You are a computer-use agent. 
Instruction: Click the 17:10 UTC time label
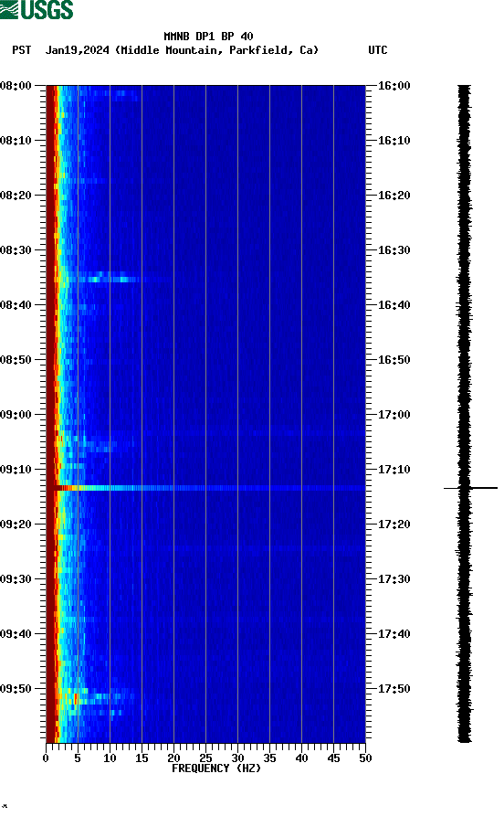pyautogui.click(x=394, y=470)
